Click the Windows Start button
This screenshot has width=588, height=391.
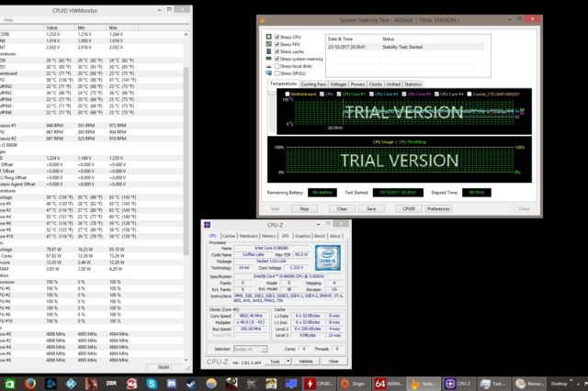(8, 382)
